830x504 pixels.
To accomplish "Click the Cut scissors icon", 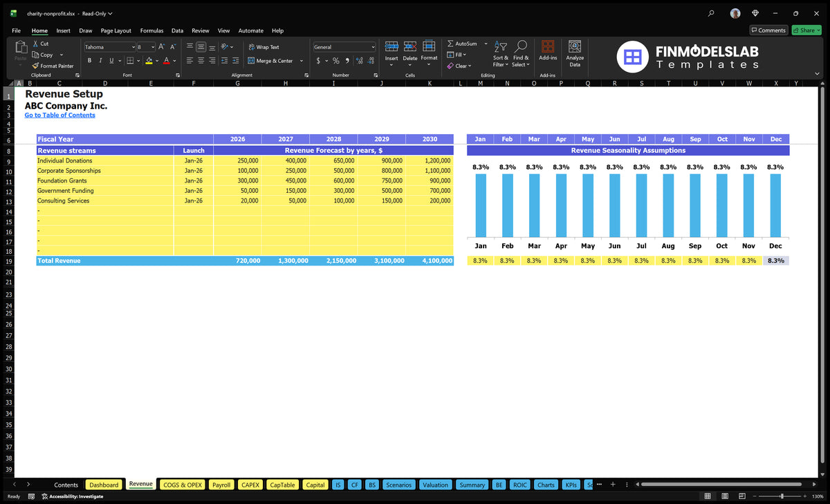I will tap(35, 44).
